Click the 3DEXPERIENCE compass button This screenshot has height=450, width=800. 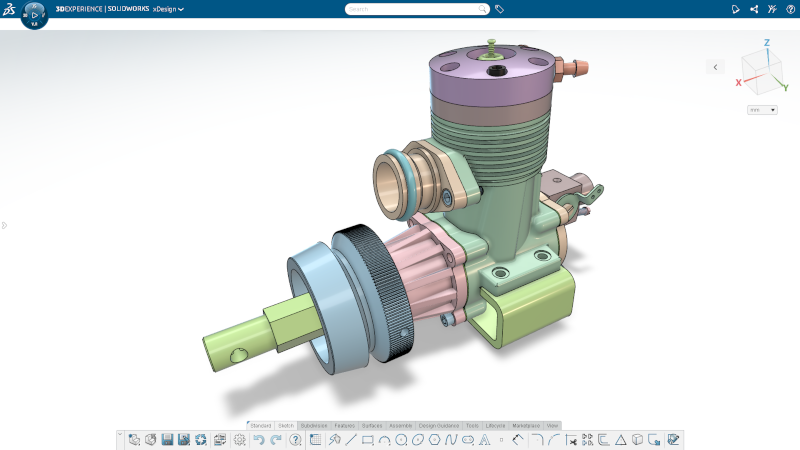(x=34, y=15)
